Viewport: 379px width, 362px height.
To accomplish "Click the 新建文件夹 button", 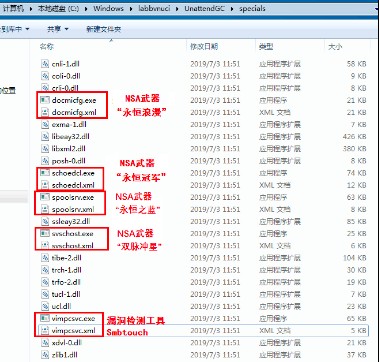I will click(x=103, y=29).
